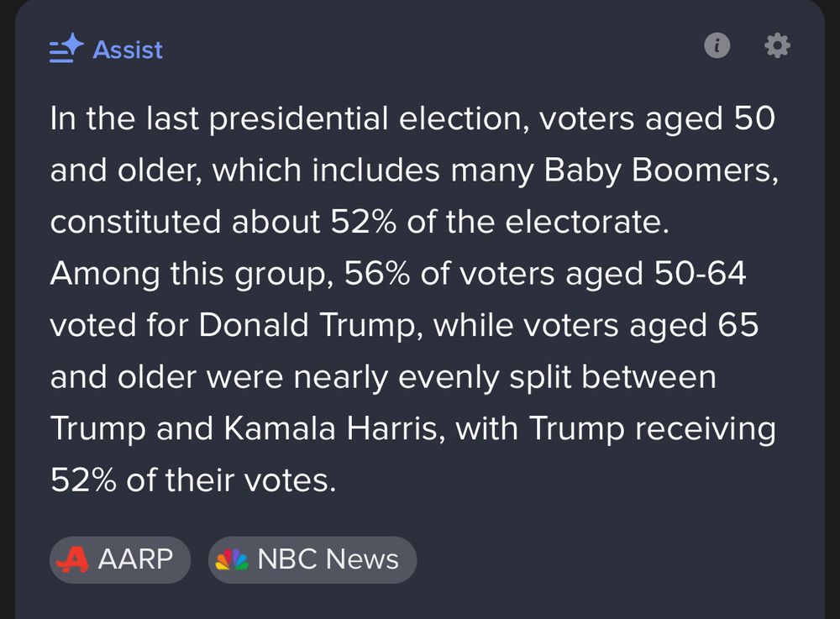The image size is (840, 619).
Task: Click the word "constituted"
Action: [135, 222]
